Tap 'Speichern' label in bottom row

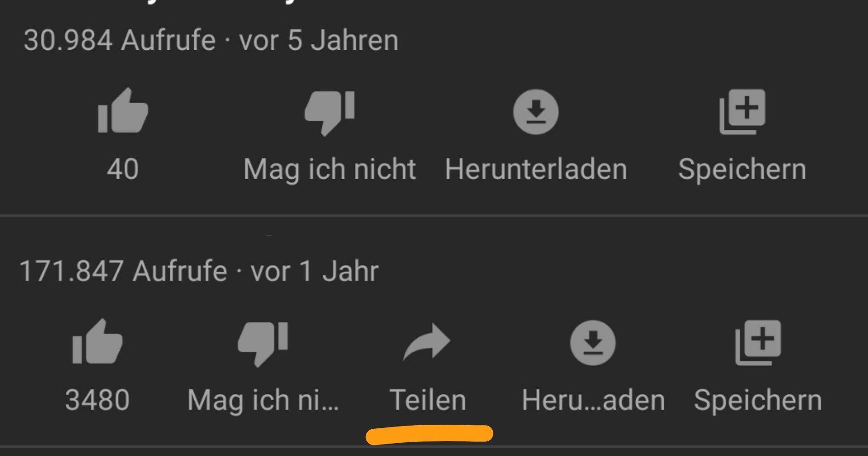(758, 400)
